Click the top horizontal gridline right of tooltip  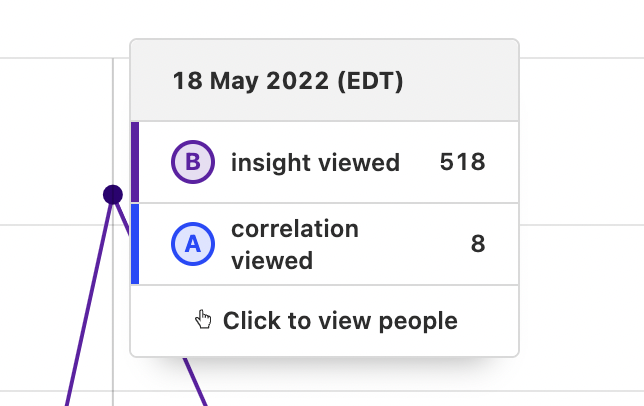click(x=580, y=58)
